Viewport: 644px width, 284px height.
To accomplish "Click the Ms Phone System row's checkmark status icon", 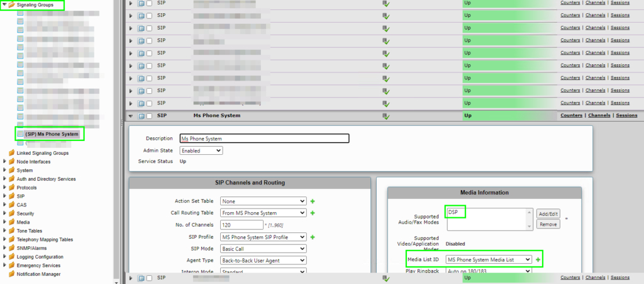I will point(386,116).
